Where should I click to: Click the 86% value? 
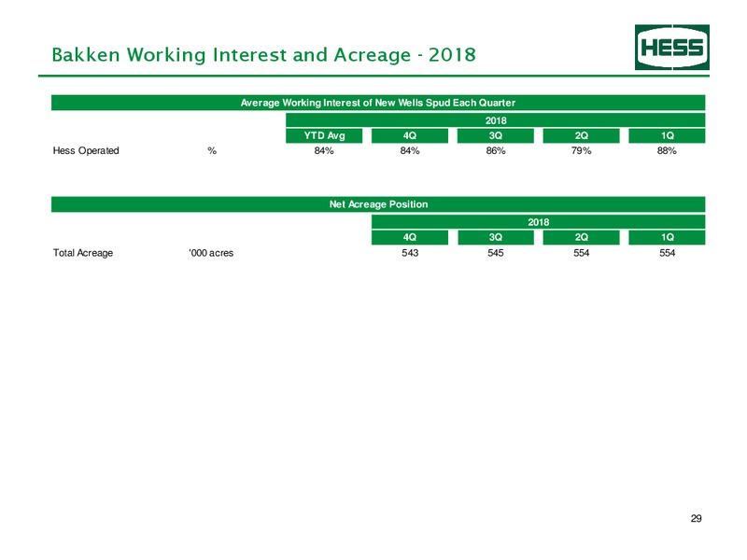(x=496, y=150)
